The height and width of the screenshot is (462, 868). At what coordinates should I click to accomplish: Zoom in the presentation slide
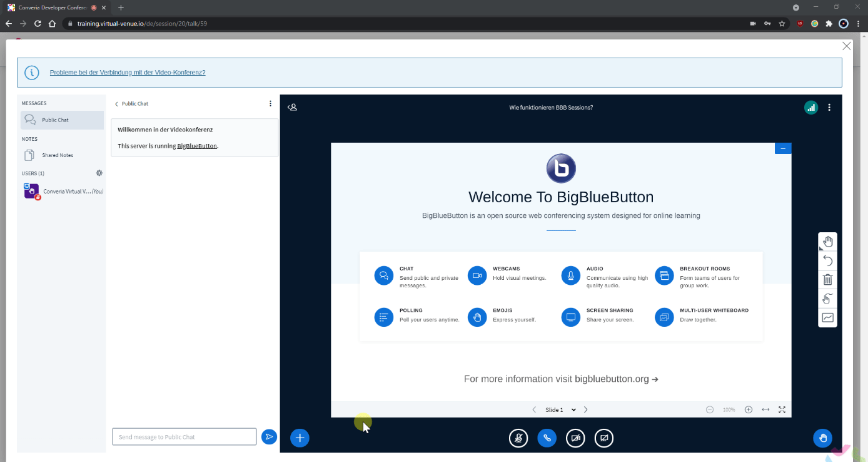click(x=749, y=410)
